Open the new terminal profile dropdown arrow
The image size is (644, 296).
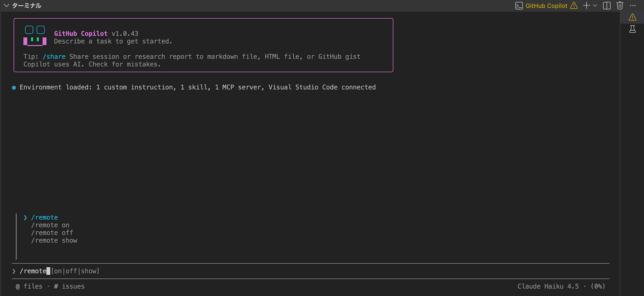pos(595,5)
